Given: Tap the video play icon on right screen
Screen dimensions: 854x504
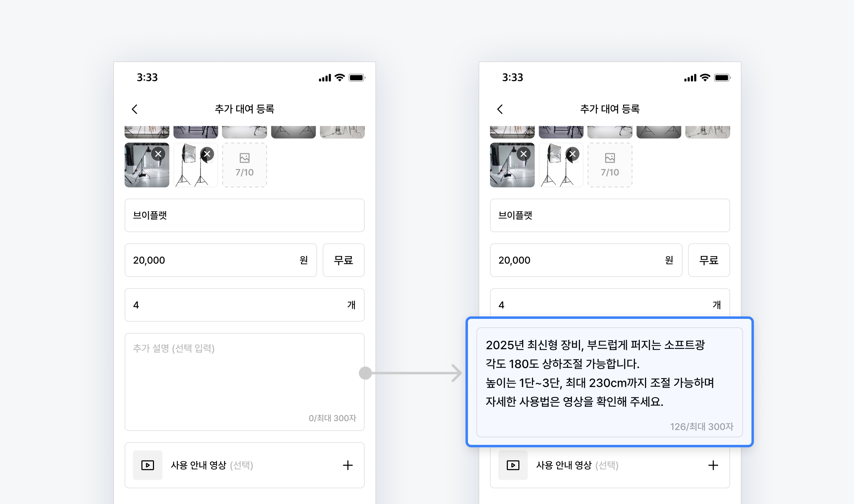Looking at the screenshot, I should [513, 465].
